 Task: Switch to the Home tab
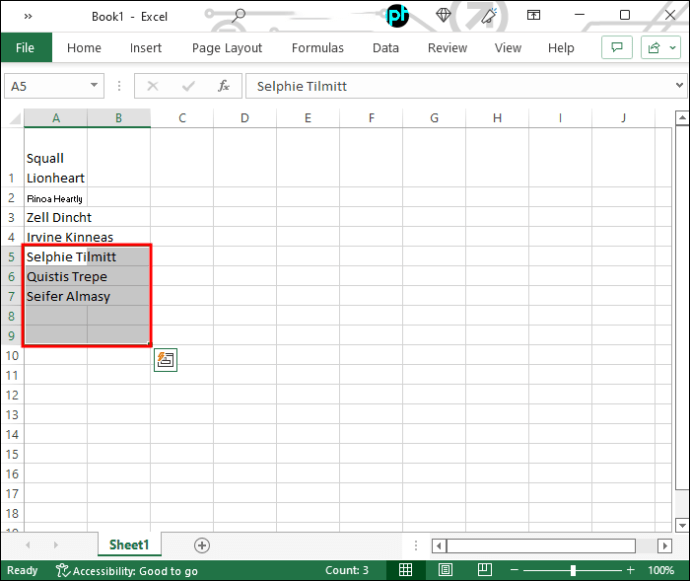(84, 48)
